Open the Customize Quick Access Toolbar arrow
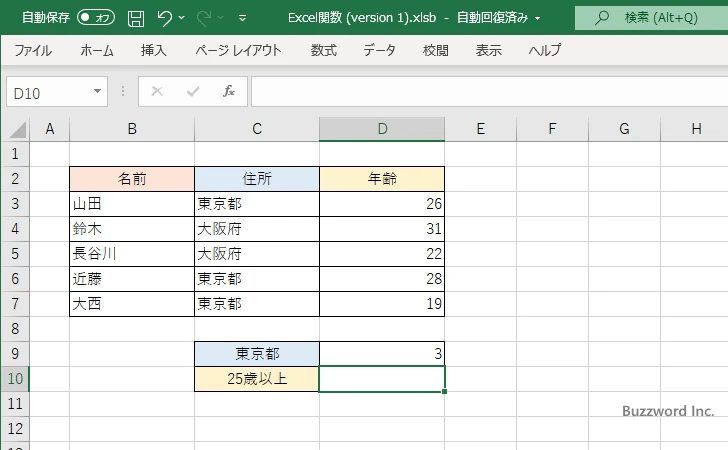 point(242,18)
